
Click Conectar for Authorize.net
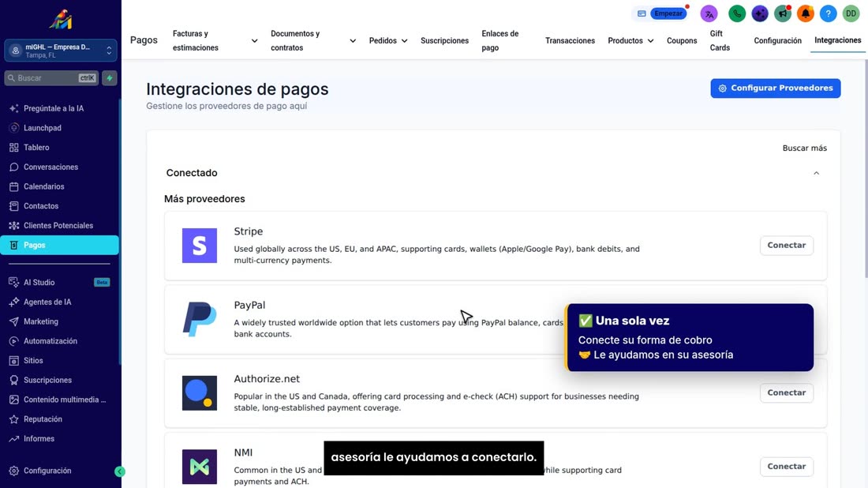[x=786, y=392]
